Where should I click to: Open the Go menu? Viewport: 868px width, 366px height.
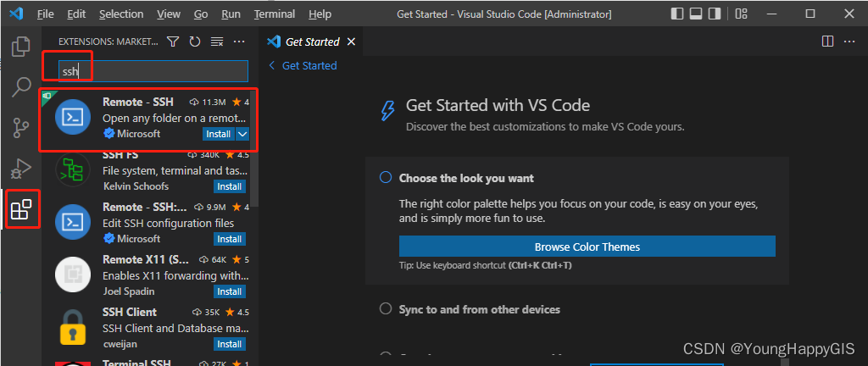pyautogui.click(x=201, y=14)
